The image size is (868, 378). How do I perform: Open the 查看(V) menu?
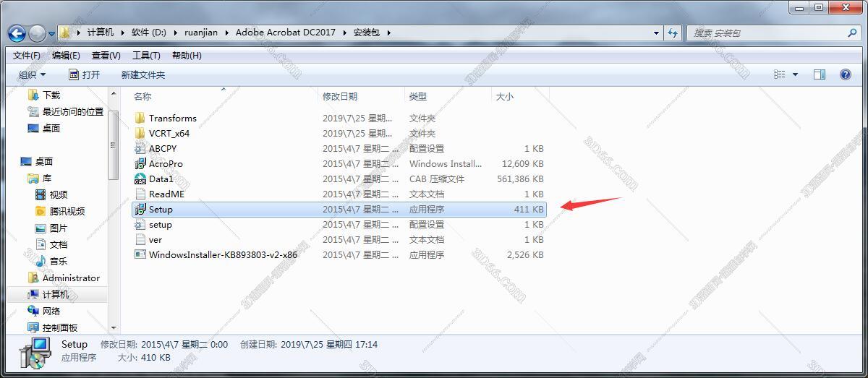pyautogui.click(x=106, y=56)
